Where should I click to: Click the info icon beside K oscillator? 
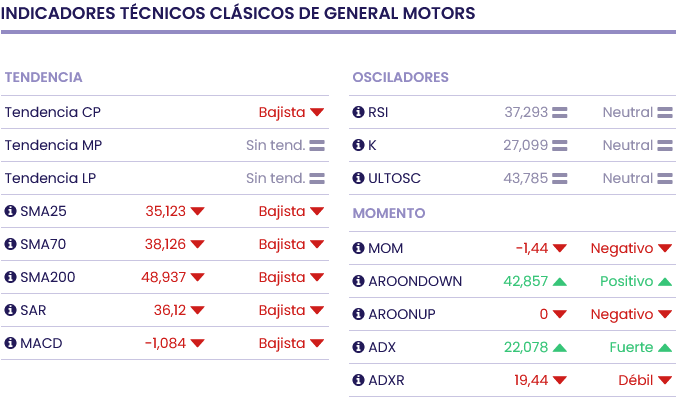click(x=359, y=145)
